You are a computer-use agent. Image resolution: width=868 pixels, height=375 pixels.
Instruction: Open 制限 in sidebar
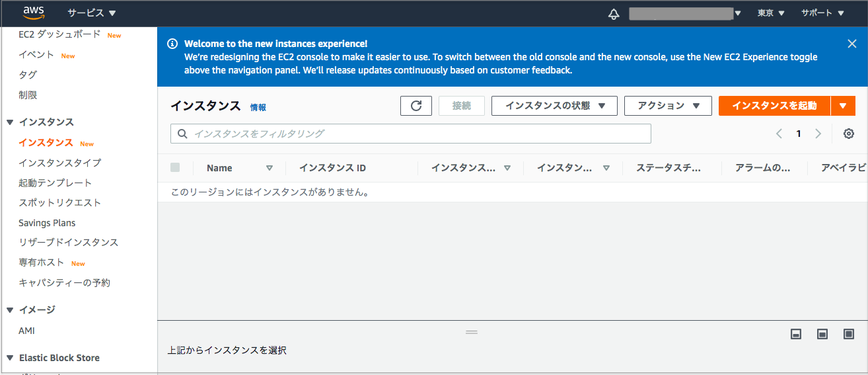[x=28, y=95]
